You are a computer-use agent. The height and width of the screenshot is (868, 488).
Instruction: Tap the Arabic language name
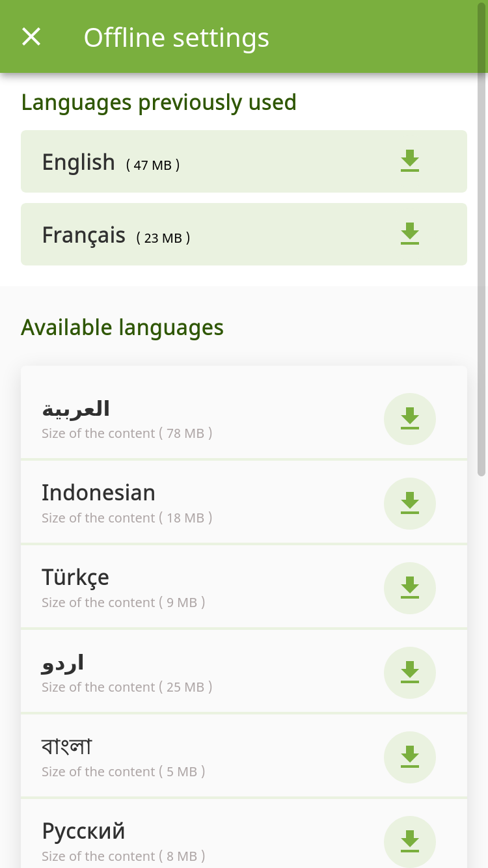(75, 409)
